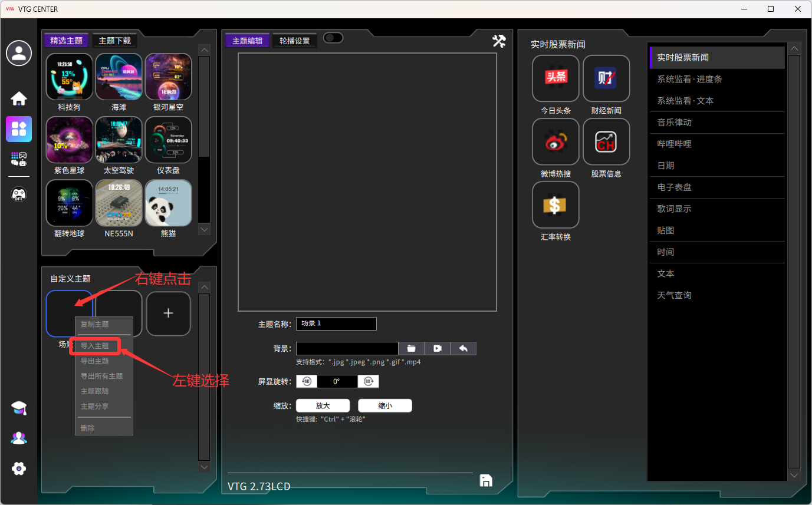
Task: Choose 导入主题 from context menu
Action: coord(95,346)
